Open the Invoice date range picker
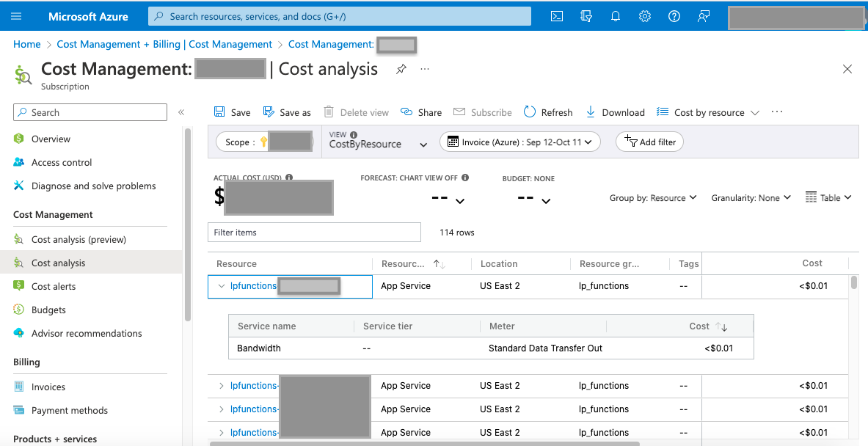 click(519, 142)
